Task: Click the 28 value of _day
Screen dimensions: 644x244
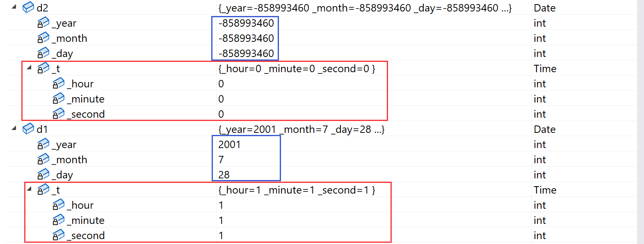Action: [224, 175]
